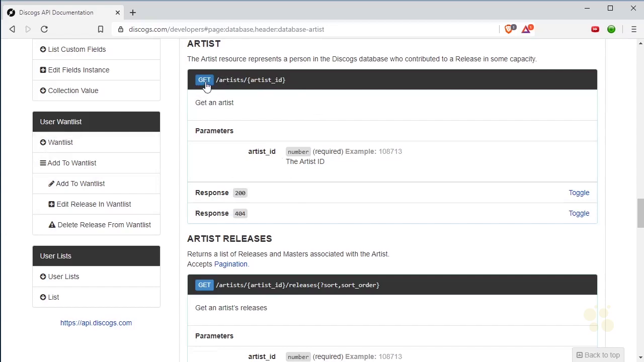The height and width of the screenshot is (362, 644).
Task: Click the User Wantlist section header
Action: 96,122
